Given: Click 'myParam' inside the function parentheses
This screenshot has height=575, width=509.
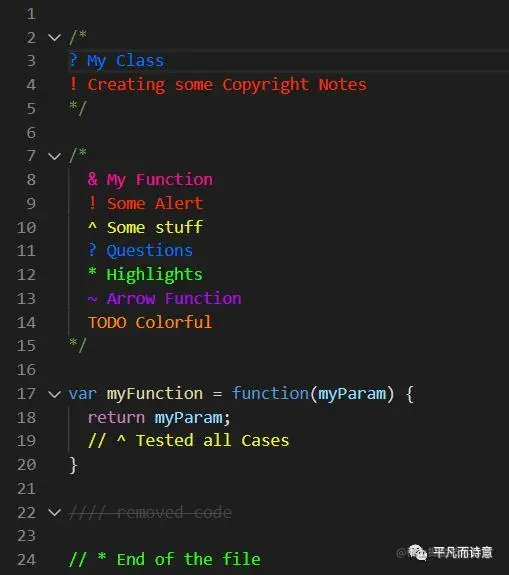Looking at the screenshot, I should click(352, 394).
